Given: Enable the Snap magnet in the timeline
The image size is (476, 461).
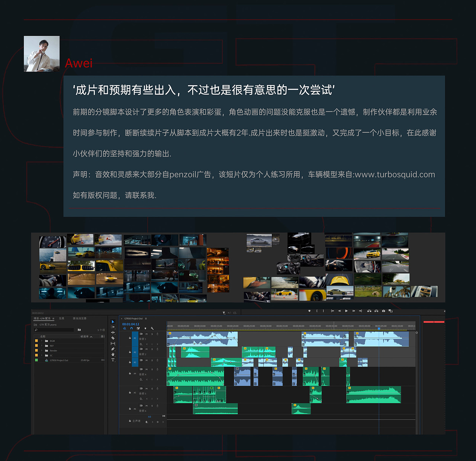Looking at the screenshot, I should (131, 329).
